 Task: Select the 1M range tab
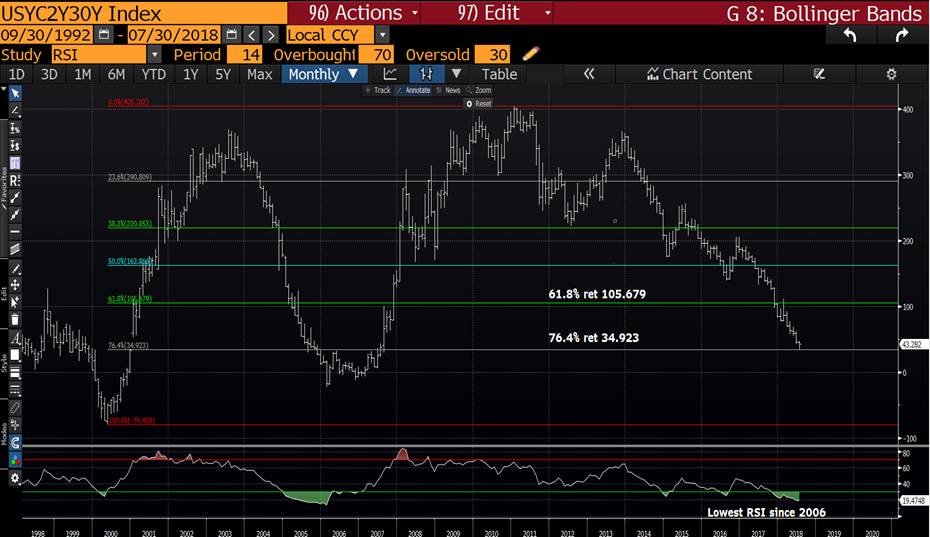82,74
